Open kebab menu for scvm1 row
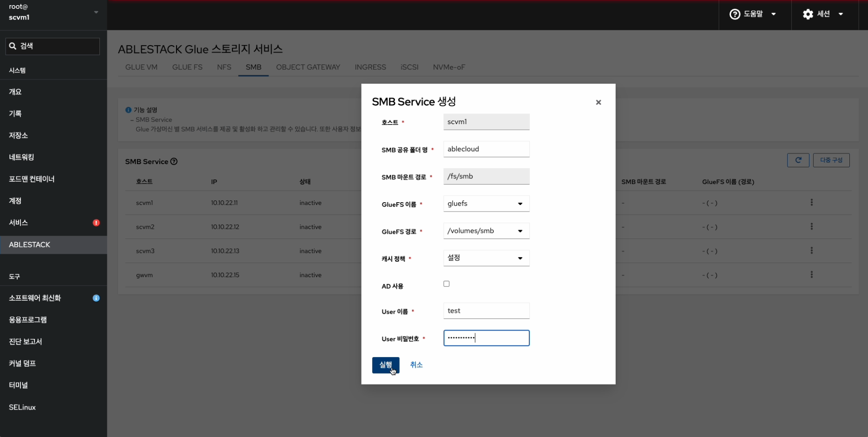 [811, 203]
